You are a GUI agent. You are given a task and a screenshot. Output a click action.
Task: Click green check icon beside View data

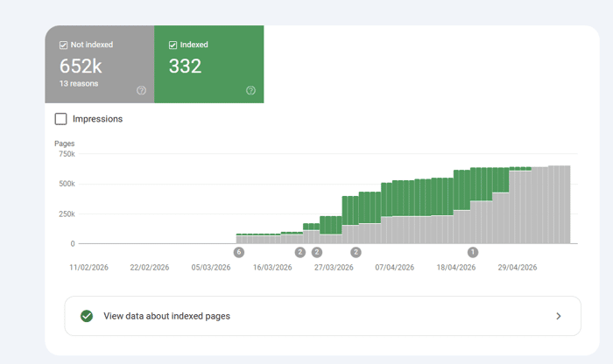pyautogui.click(x=87, y=316)
